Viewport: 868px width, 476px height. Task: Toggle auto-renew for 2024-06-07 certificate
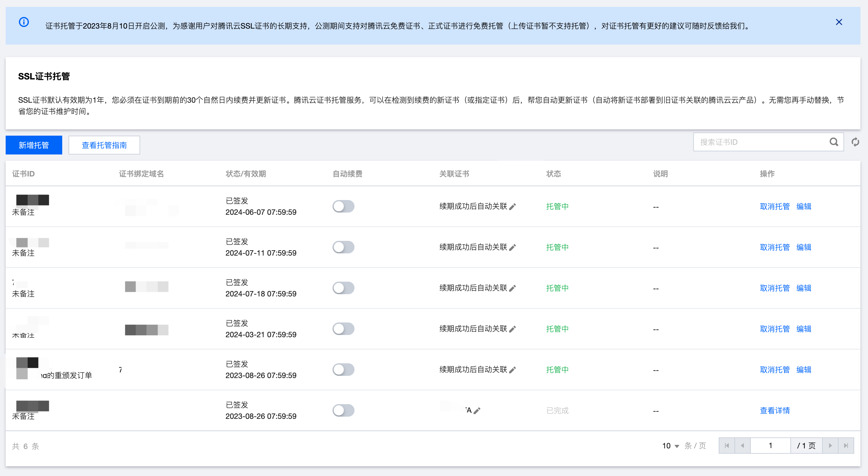click(x=343, y=206)
